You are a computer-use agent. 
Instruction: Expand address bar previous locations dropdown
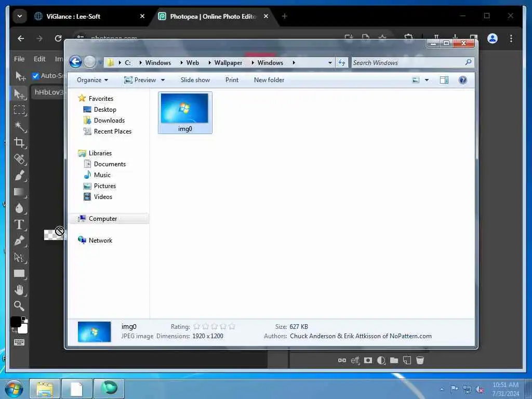click(330, 63)
